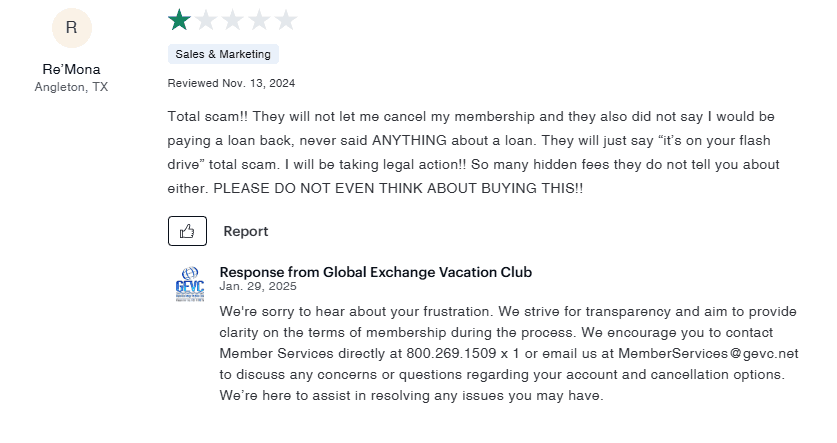The height and width of the screenshot is (443, 837).
Task: Click the third star in the rating
Action: click(233, 20)
